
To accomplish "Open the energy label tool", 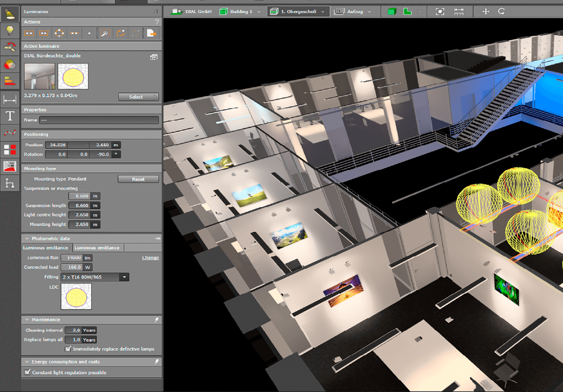I will (10, 81).
